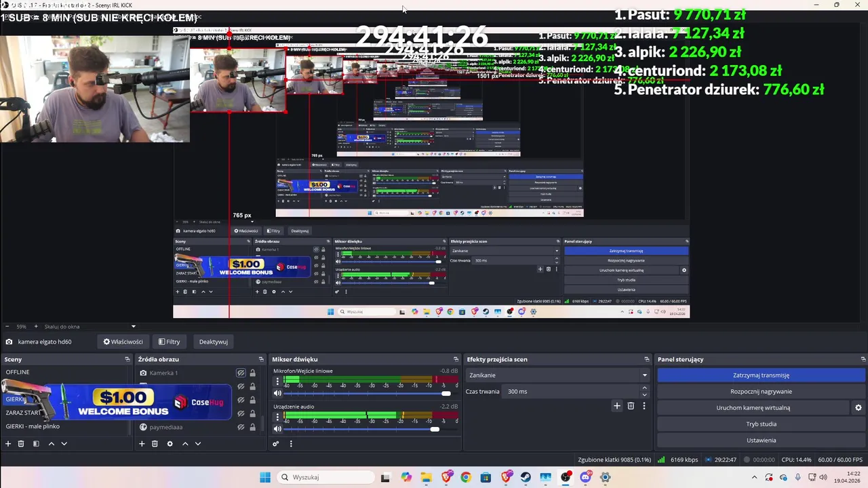
Task: Toggle visibility of paymediaaa source
Action: click(241, 427)
